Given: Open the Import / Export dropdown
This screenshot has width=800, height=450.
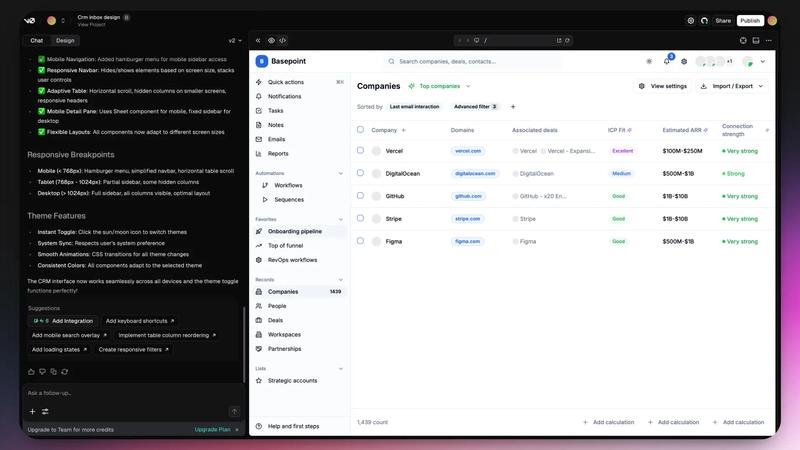Looking at the screenshot, I should (732, 86).
